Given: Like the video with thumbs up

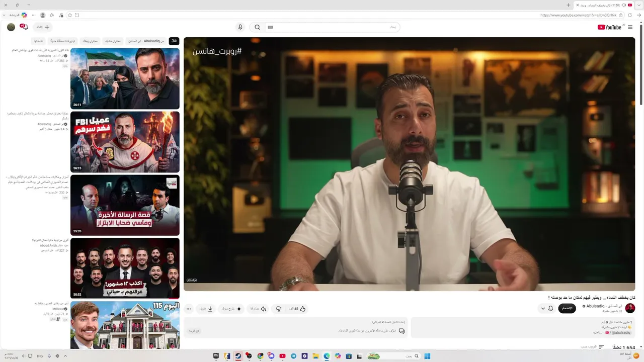Looking at the screenshot, I should coord(298,309).
